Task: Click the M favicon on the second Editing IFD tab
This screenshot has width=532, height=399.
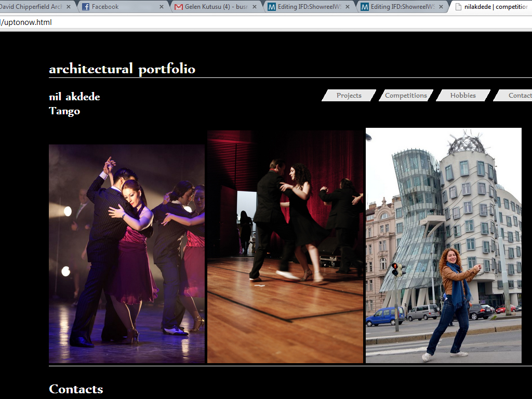Action: tap(365, 7)
